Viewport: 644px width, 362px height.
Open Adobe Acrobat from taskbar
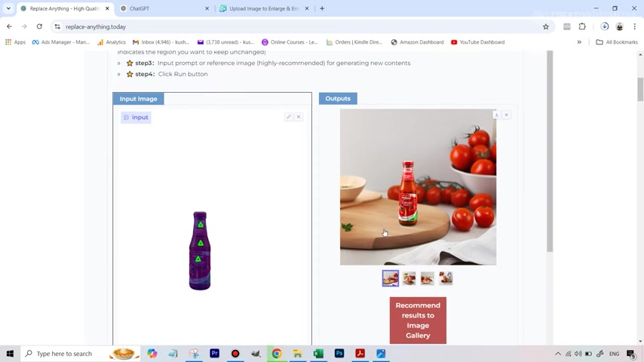[360, 354]
